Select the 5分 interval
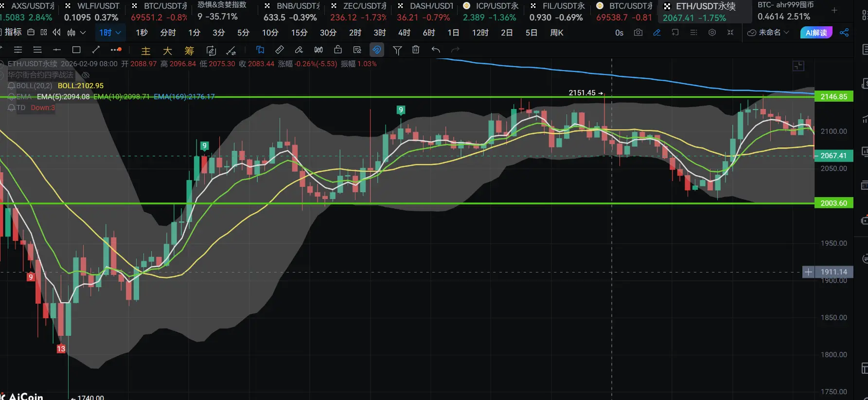Image resolution: width=868 pixels, height=400 pixels. [x=243, y=33]
